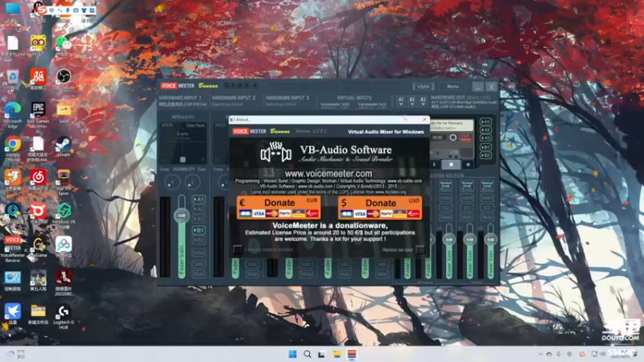This screenshot has height=362, width=644.
Task: Toggle recorder A1 output routing
Action: coord(486,122)
